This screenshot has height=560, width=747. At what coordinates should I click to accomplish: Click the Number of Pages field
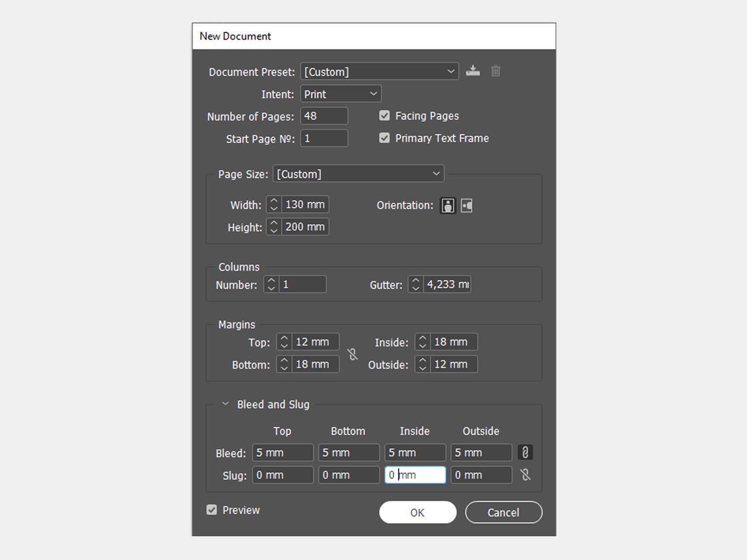(324, 116)
